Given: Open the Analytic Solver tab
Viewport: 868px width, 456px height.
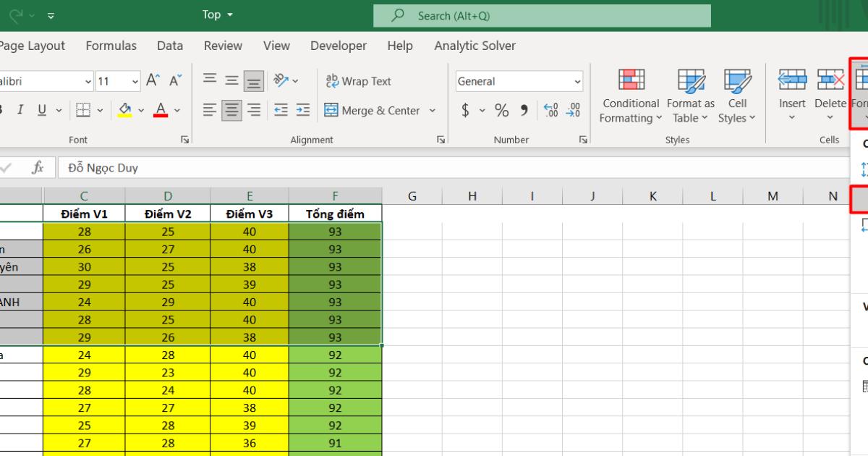Looking at the screenshot, I should tap(474, 46).
